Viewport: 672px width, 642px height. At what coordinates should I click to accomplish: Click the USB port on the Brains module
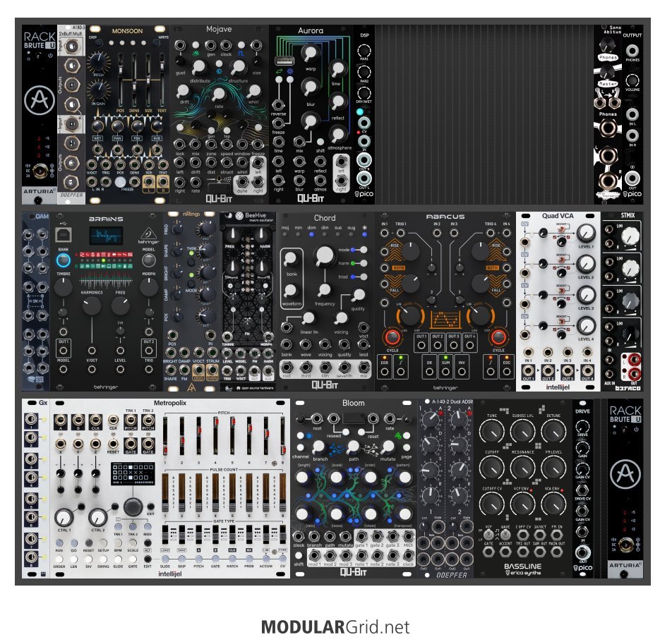(64, 235)
